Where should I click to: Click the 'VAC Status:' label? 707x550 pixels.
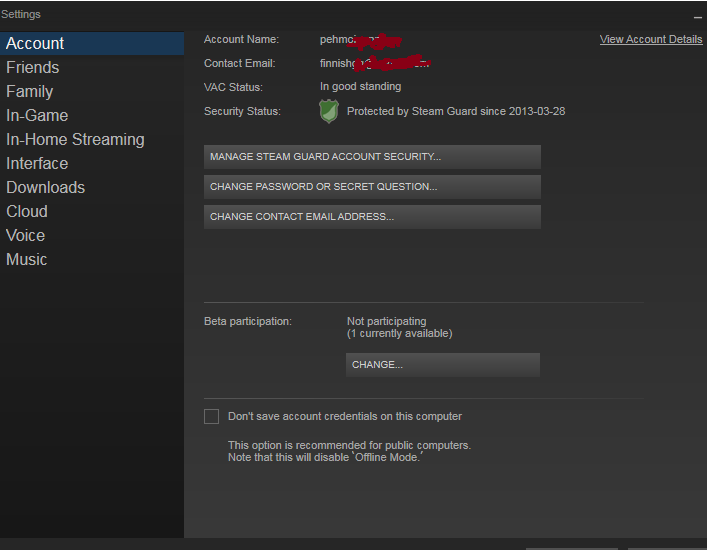(233, 87)
